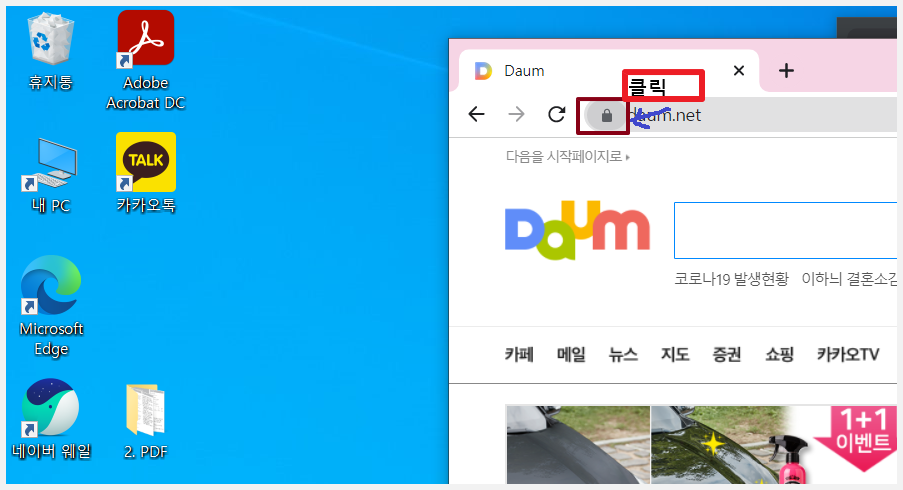Open the Recycle Bin (휴지통) desktop icon

(51, 52)
